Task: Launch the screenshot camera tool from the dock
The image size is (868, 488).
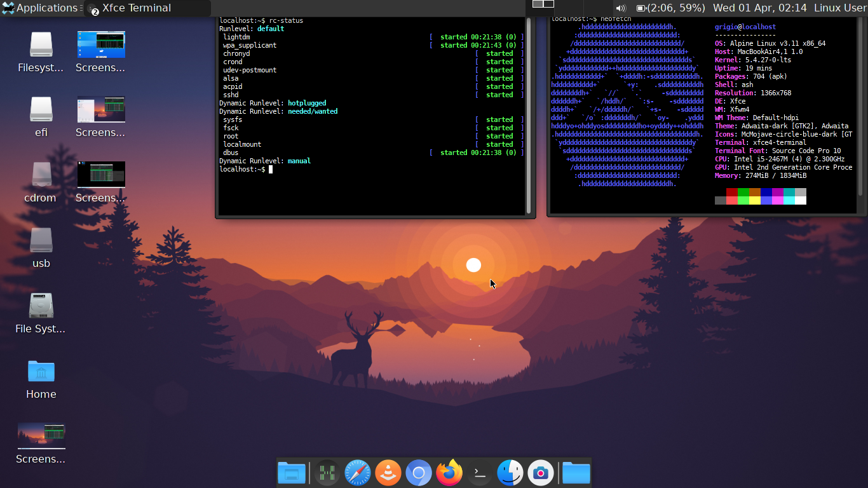Action: 540,473
